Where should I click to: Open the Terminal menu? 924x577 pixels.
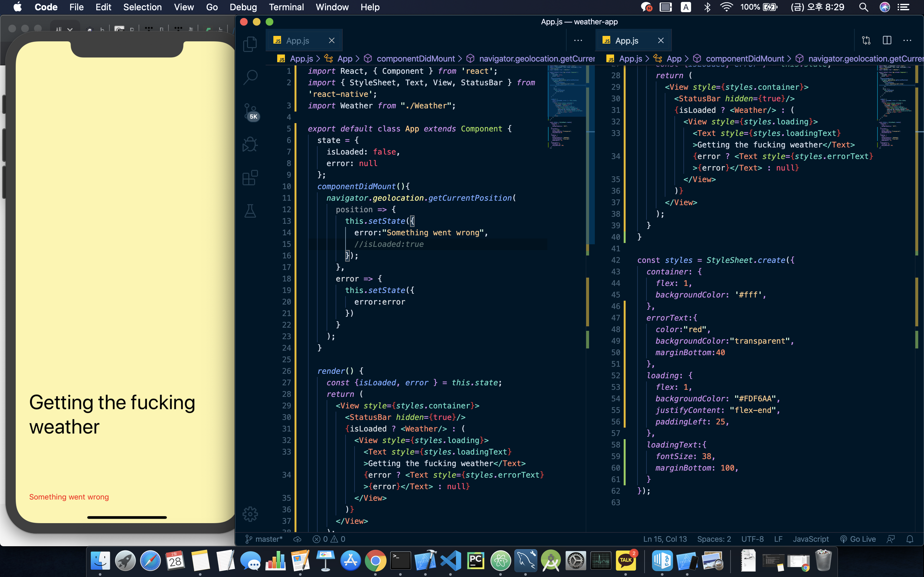[x=286, y=7]
